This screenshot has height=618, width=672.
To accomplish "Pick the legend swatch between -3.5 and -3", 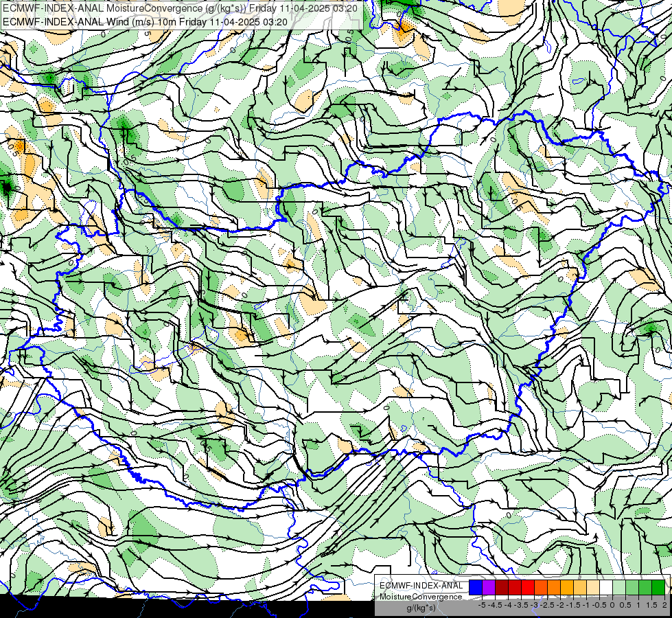I will [515, 587].
